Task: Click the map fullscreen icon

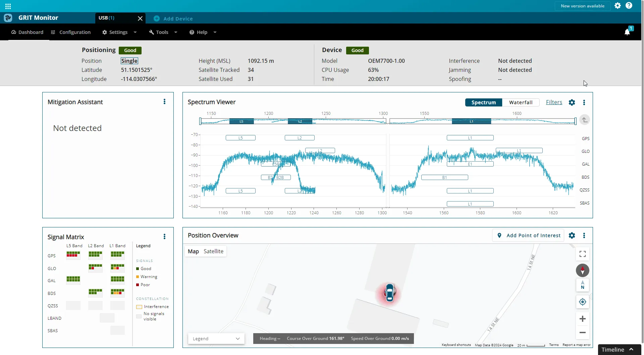Action: point(583,254)
